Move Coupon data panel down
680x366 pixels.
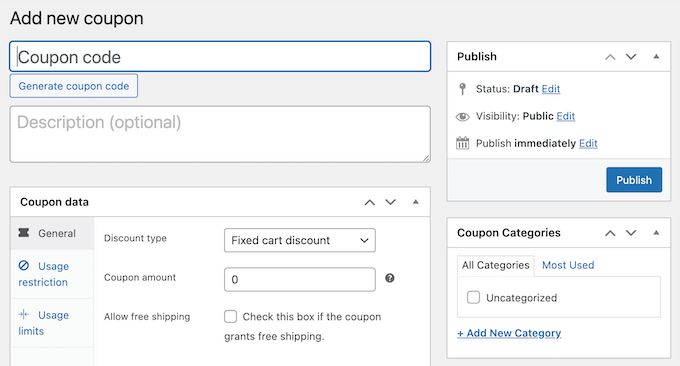(x=390, y=202)
